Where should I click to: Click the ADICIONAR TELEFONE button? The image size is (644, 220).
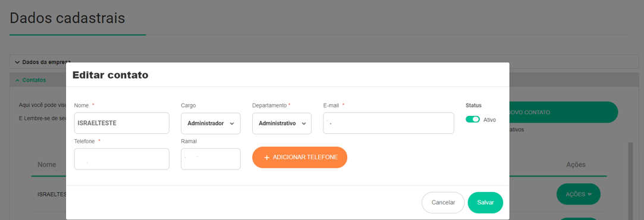(300, 158)
